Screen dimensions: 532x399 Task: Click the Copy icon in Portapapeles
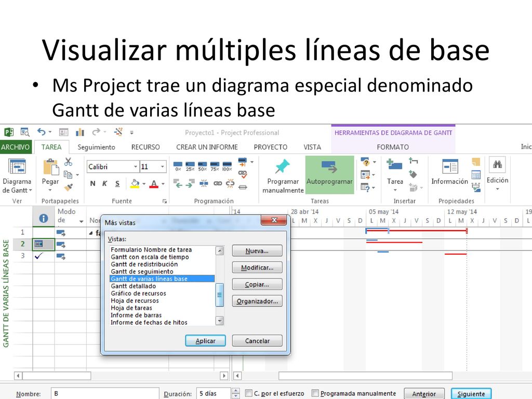click(68, 175)
